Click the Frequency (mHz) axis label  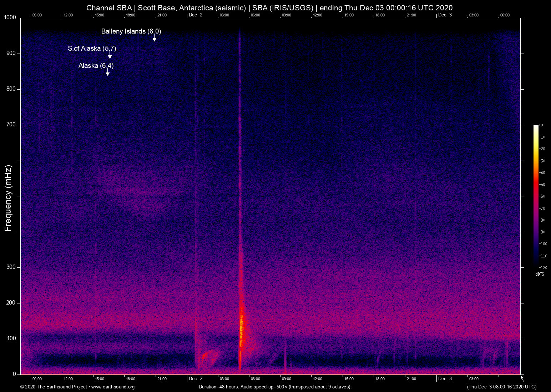coord(8,198)
